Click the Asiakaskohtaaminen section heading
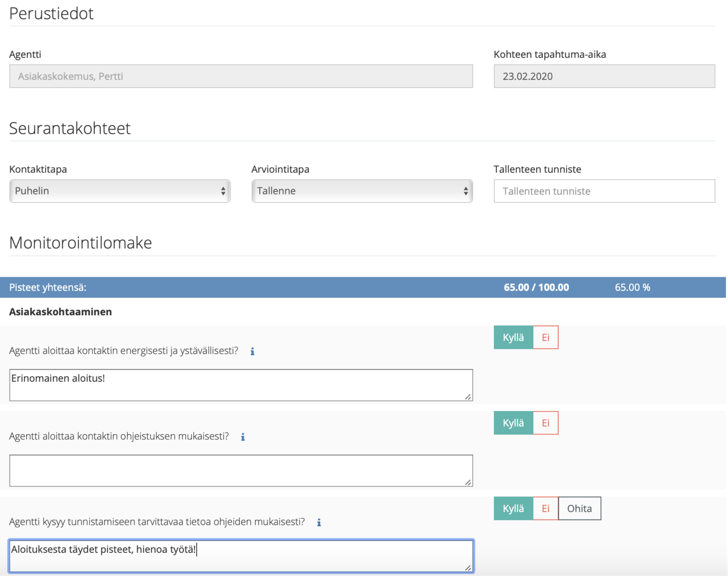728x576 pixels. [60, 311]
